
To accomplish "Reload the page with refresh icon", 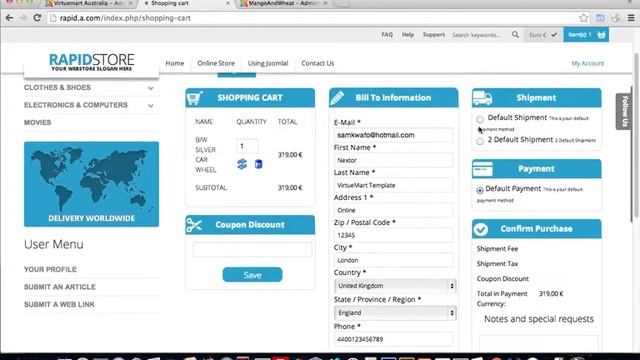I will click(37, 18).
